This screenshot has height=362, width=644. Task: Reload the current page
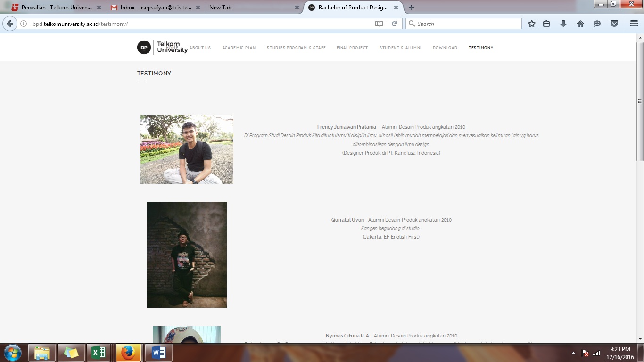pyautogui.click(x=395, y=24)
